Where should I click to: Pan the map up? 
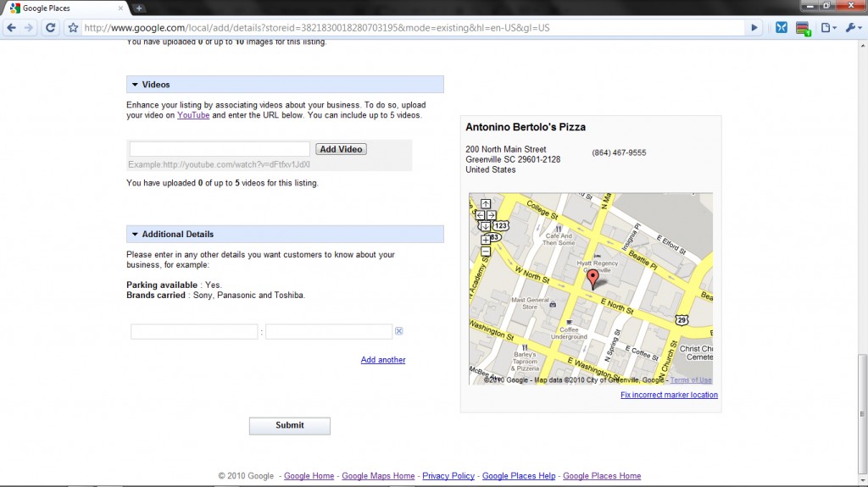486,203
